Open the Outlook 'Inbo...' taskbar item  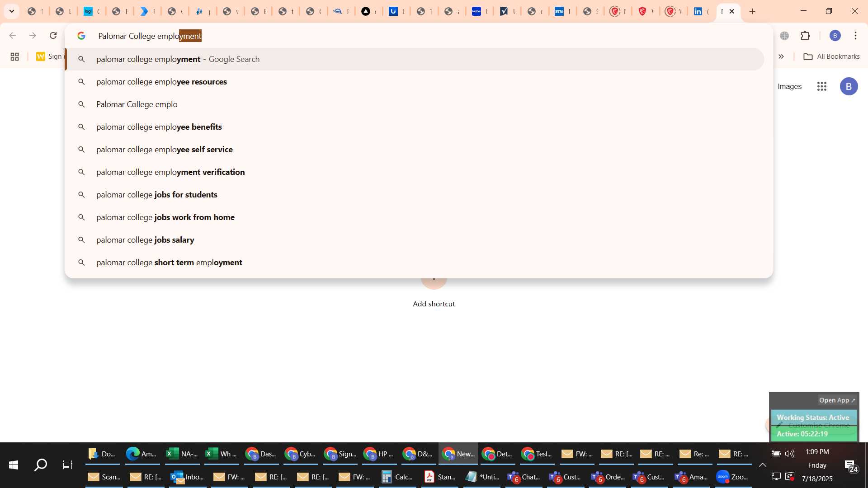pos(187,477)
